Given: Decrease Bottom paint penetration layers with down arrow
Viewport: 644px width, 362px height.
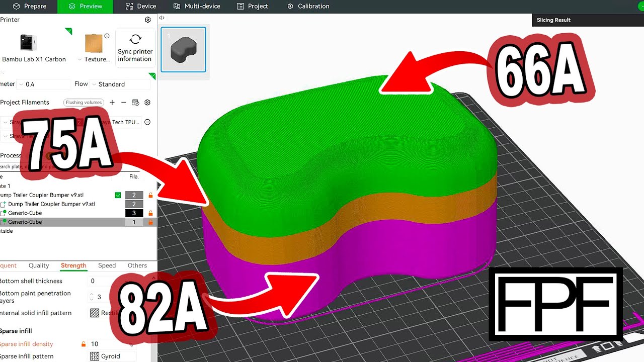Looking at the screenshot, I should click(92, 300).
